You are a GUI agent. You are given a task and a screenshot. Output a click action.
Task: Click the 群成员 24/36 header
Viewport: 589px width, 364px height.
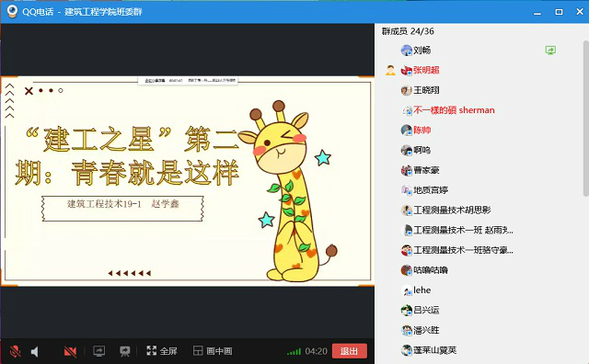point(408,31)
